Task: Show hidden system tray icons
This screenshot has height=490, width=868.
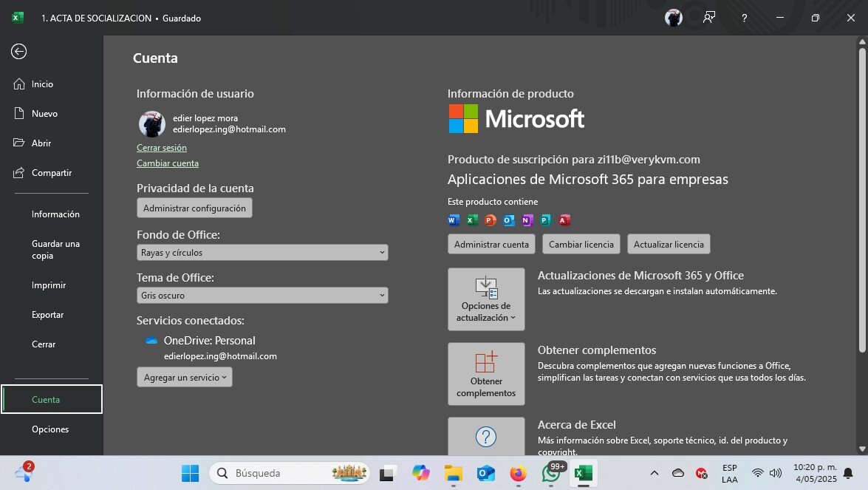Action: point(655,474)
